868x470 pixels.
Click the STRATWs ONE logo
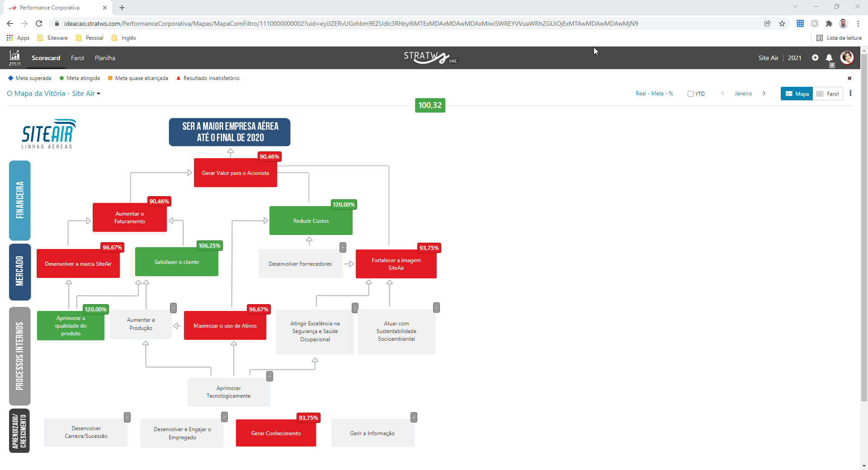tap(430, 57)
